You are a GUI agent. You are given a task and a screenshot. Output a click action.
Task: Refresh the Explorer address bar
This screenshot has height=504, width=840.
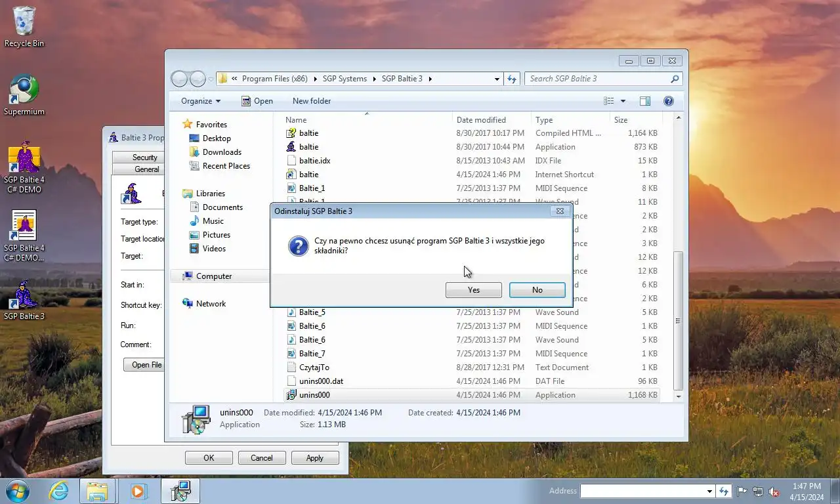pos(513,79)
